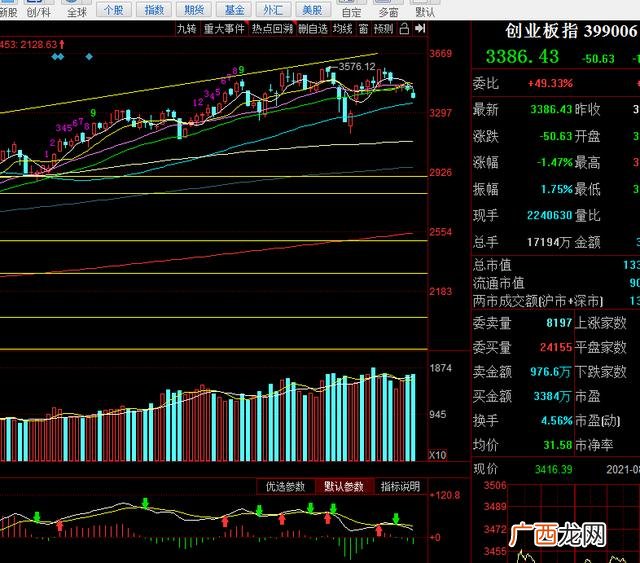Click the X10 volume scale label
The height and width of the screenshot is (563, 640).
(x=438, y=455)
